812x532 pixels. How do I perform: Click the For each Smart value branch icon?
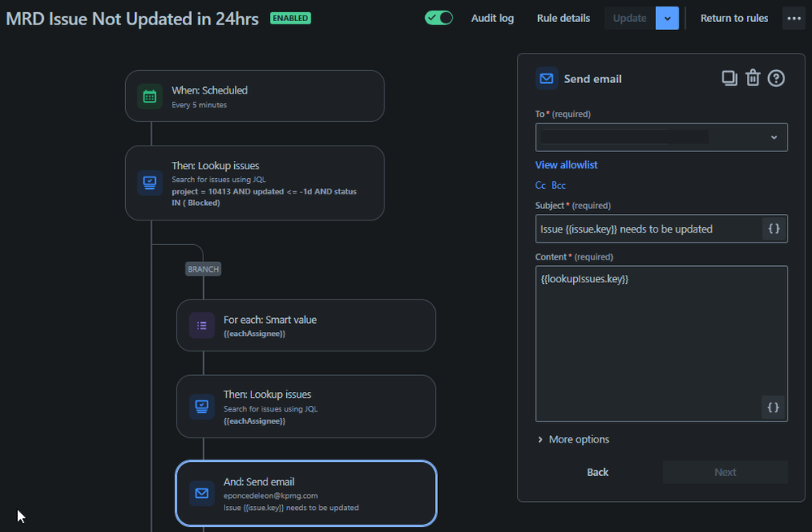(202, 325)
